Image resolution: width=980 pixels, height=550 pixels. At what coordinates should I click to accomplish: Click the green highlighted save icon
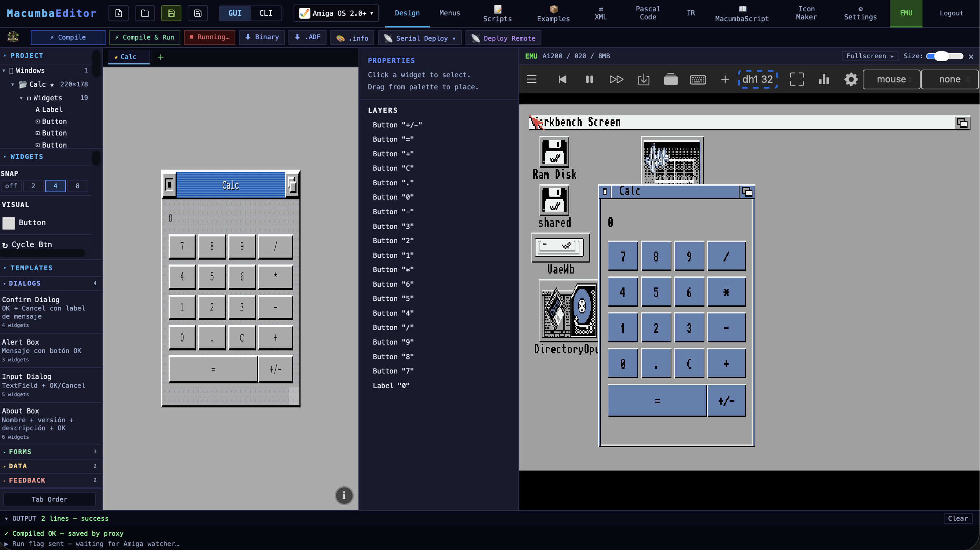coord(171,13)
